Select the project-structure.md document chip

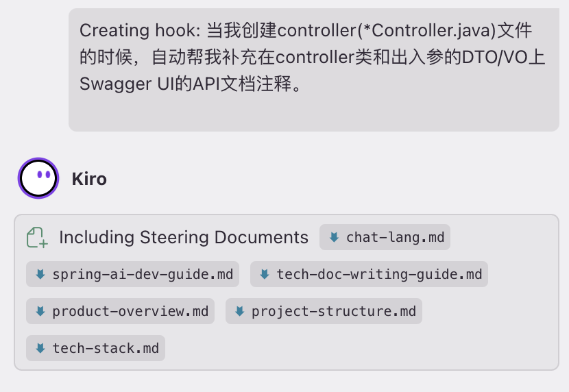click(333, 311)
